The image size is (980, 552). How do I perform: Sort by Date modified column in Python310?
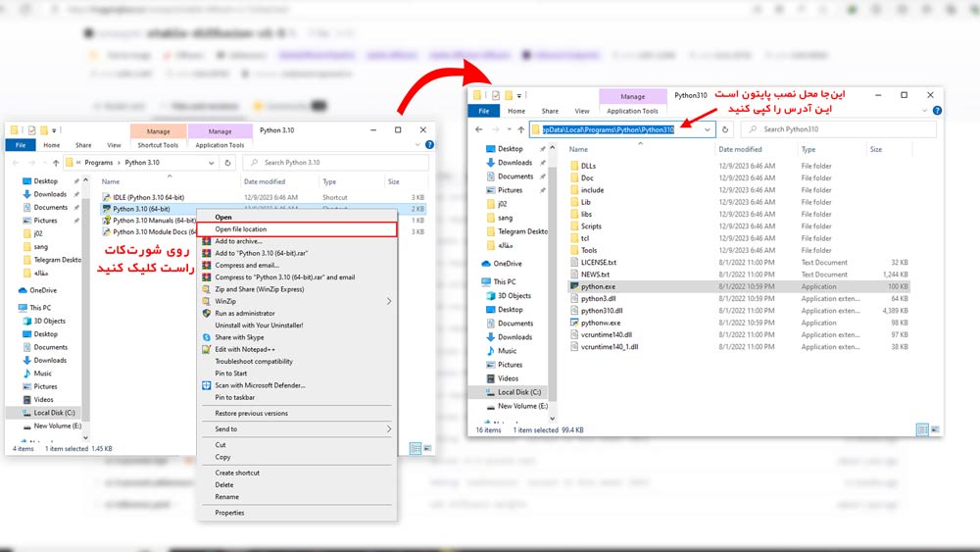740,149
